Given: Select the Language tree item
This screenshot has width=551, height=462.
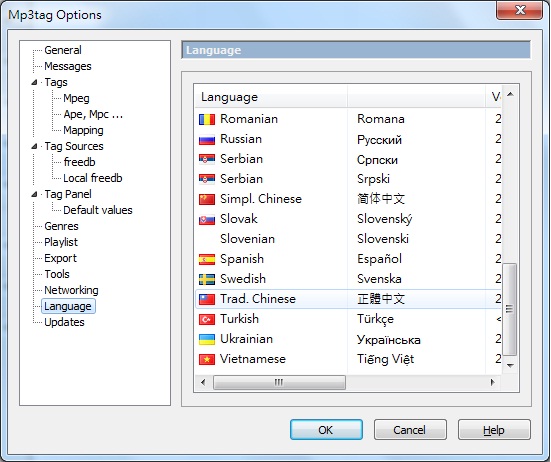Looking at the screenshot, I should (68, 306).
